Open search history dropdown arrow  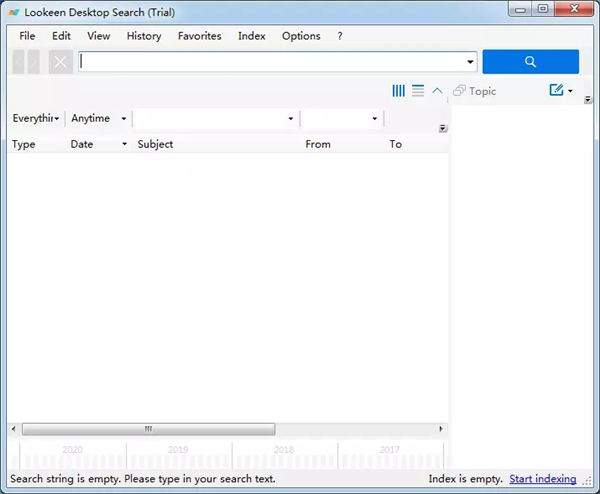click(x=470, y=62)
